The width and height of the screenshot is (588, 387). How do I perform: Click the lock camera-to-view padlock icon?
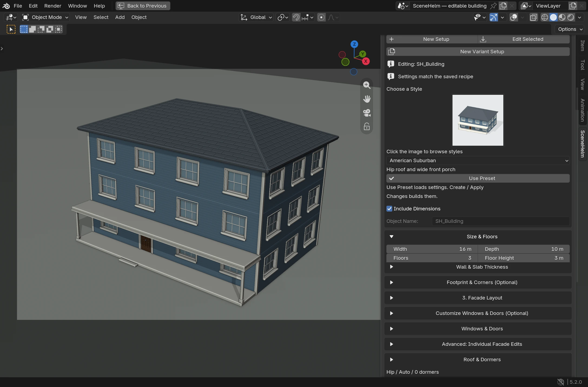pos(367,126)
